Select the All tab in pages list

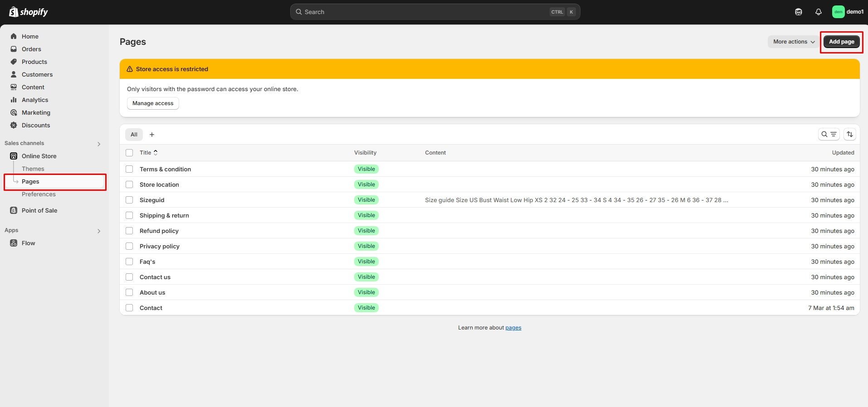[x=134, y=135]
